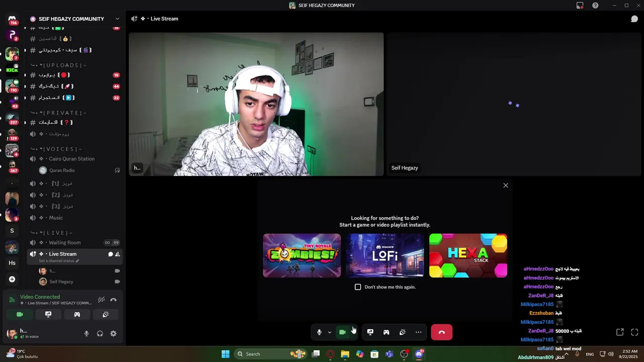
Task: Set a channel status link
Action: [59, 261]
